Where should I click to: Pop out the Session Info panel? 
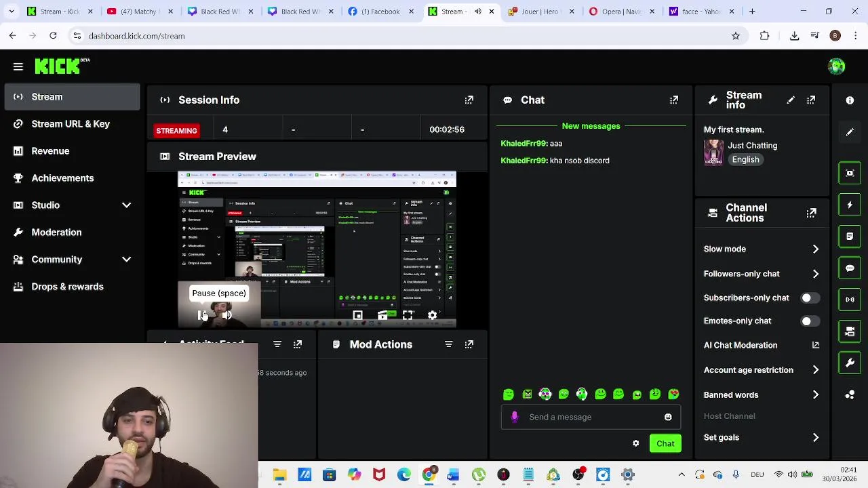click(x=469, y=100)
